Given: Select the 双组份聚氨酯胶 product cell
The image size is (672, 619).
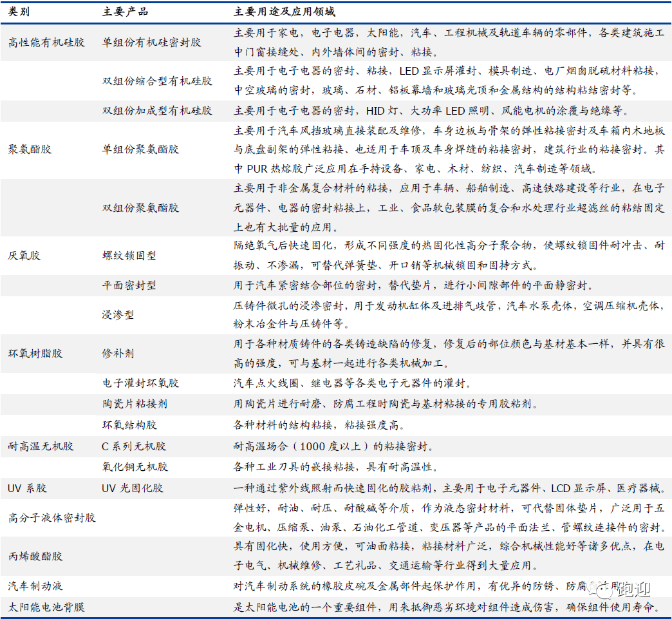Looking at the screenshot, I should pyautogui.click(x=140, y=208).
